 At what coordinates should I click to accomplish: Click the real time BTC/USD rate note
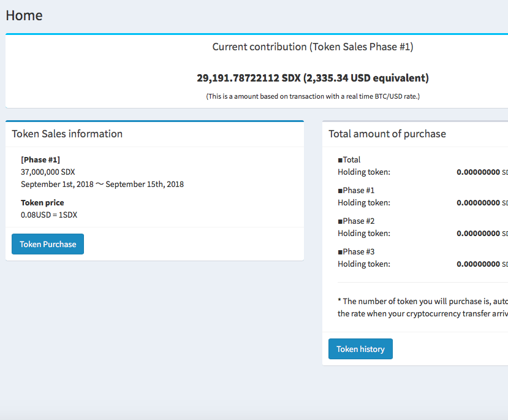(313, 96)
